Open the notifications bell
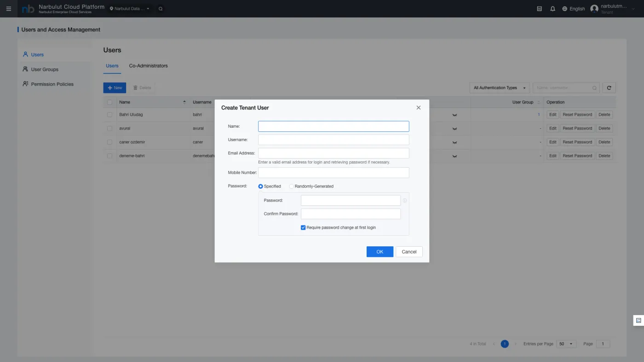 (x=553, y=9)
